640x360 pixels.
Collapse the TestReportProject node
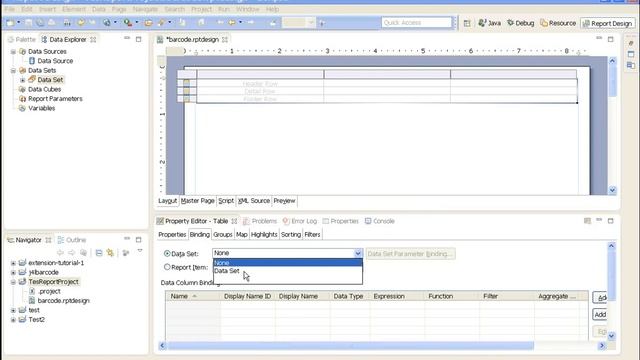pos(13,282)
